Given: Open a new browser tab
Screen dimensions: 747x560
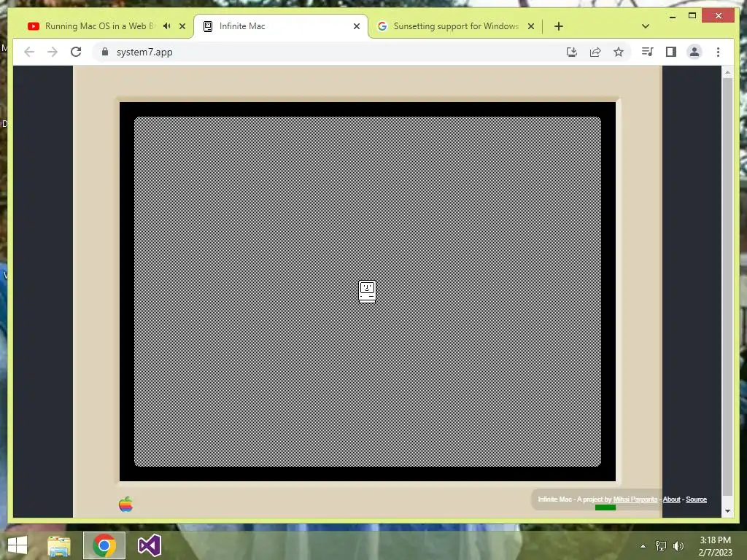Looking at the screenshot, I should pyautogui.click(x=558, y=26).
